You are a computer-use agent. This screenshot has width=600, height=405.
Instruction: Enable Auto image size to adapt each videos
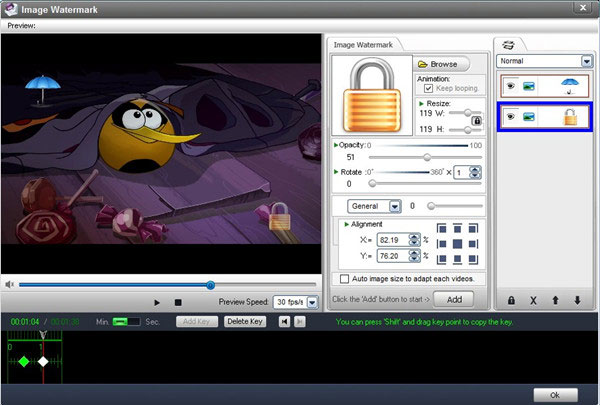tap(344, 279)
